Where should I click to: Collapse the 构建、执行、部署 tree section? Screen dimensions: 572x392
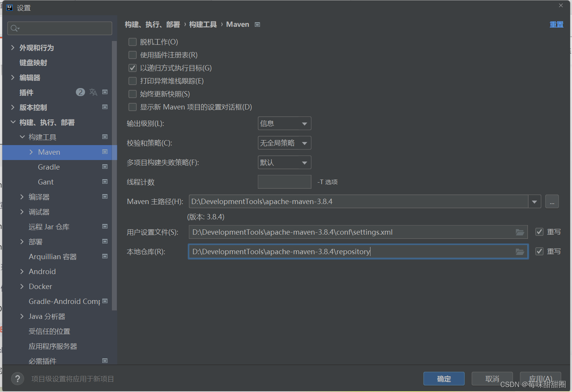point(13,122)
